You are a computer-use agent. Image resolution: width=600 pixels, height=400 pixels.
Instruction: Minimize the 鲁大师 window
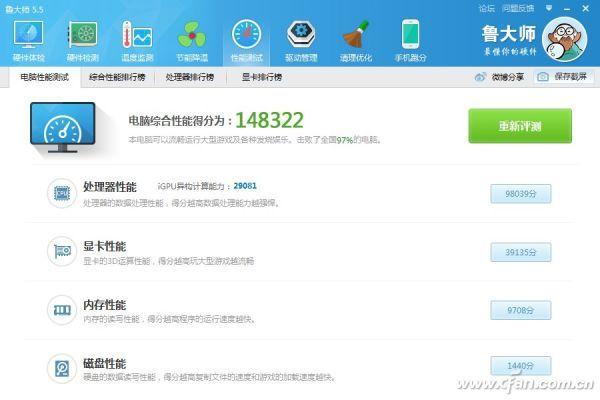pos(567,8)
